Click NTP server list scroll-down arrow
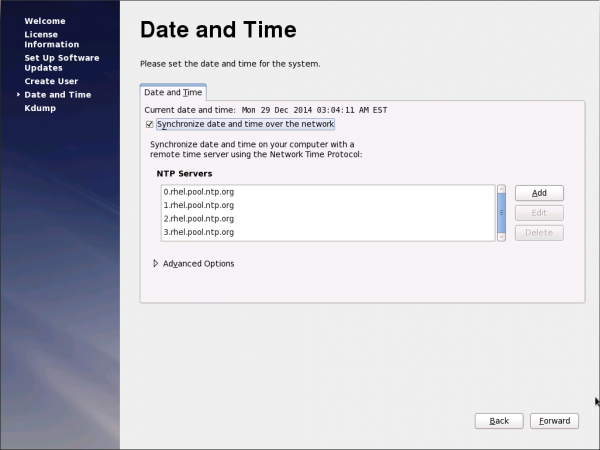This screenshot has width=600, height=450. click(x=501, y=235)
